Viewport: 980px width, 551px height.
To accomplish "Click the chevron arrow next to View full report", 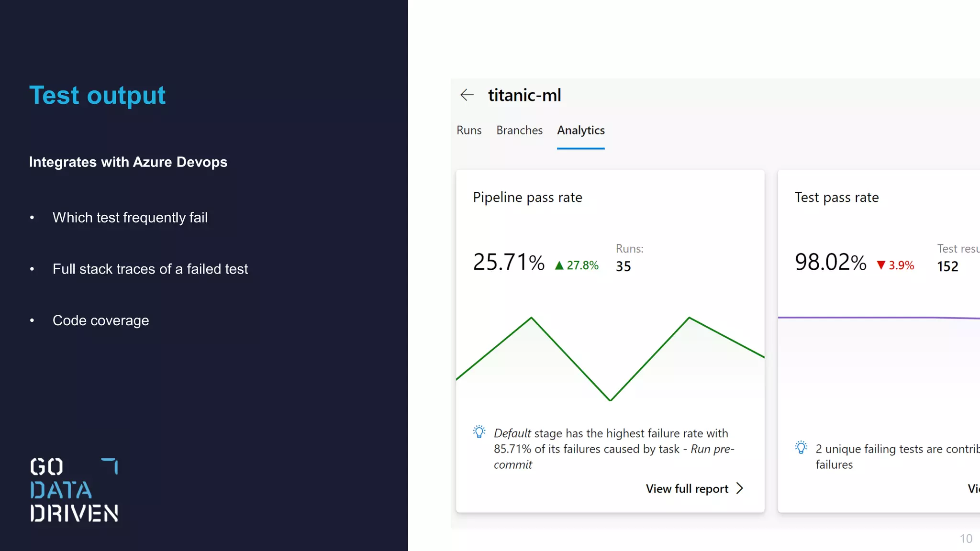I will (740, 488).
